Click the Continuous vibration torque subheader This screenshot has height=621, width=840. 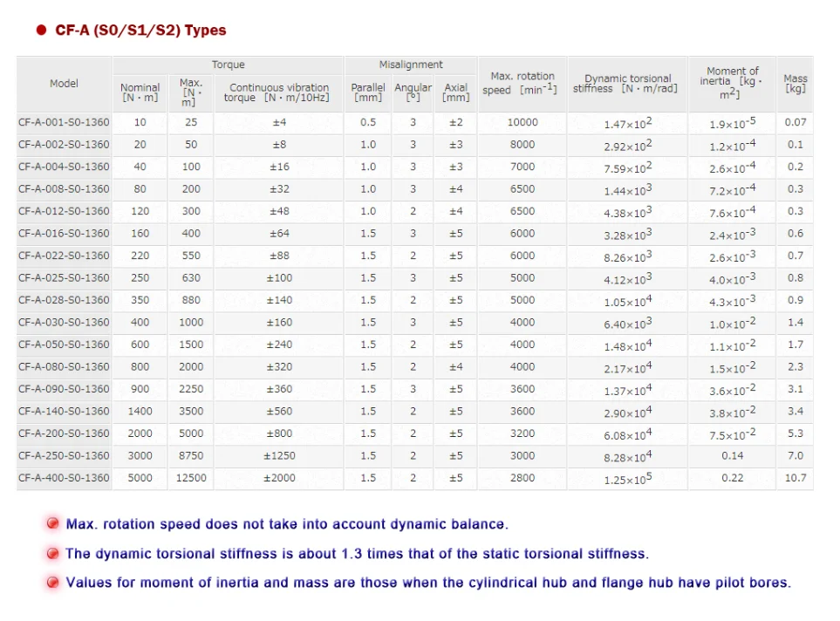[x=279, y=92]
